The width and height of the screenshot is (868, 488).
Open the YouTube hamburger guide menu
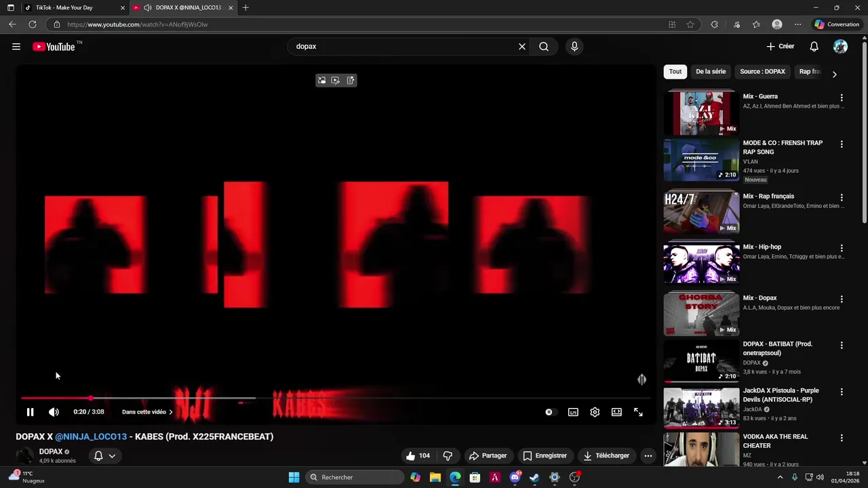point(16,47)
